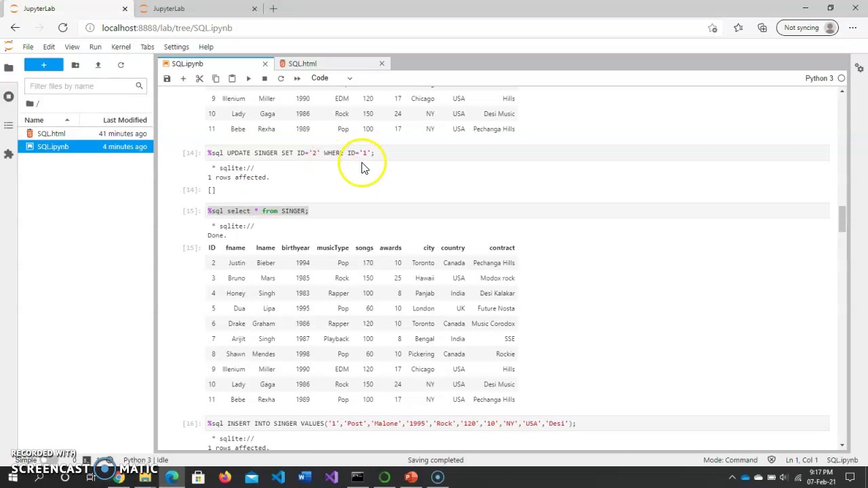Restart the kernel icon in notebook toolbar

[281, 79]
